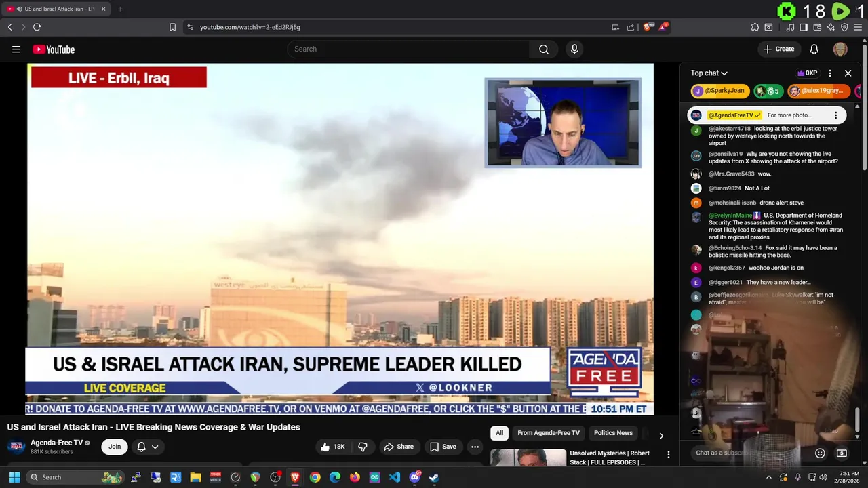The image size is (868, 488).
Task: Reload the page
Action: 37,27
